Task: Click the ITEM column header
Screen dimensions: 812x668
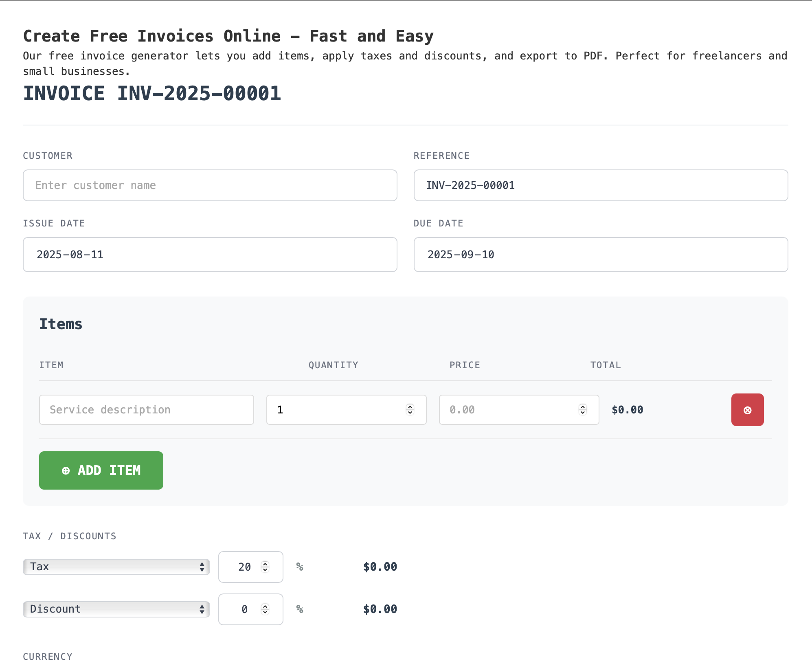Action: tap(51, 365)
